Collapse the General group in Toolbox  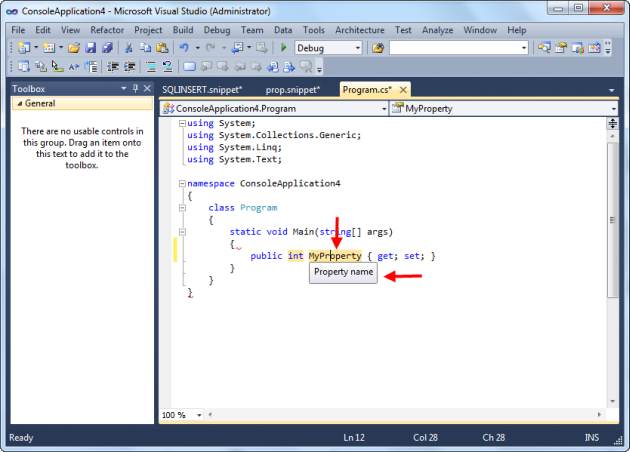(18, 103)
